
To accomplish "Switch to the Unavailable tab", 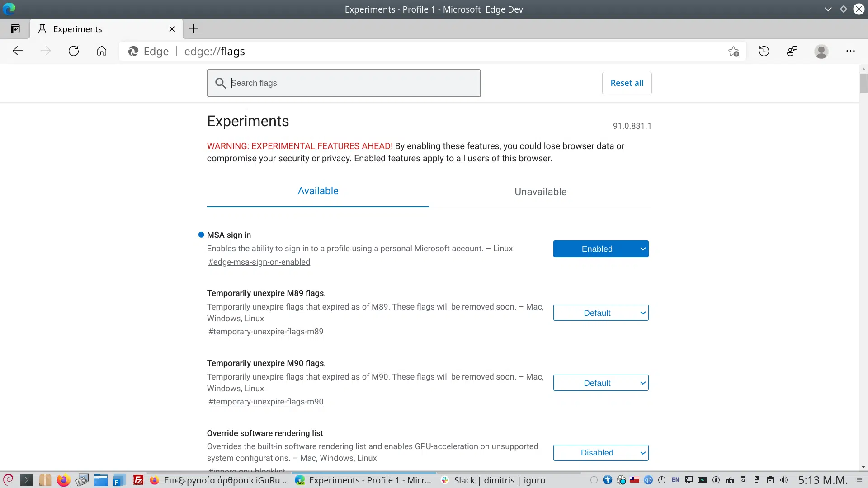I will coord(540,192).
